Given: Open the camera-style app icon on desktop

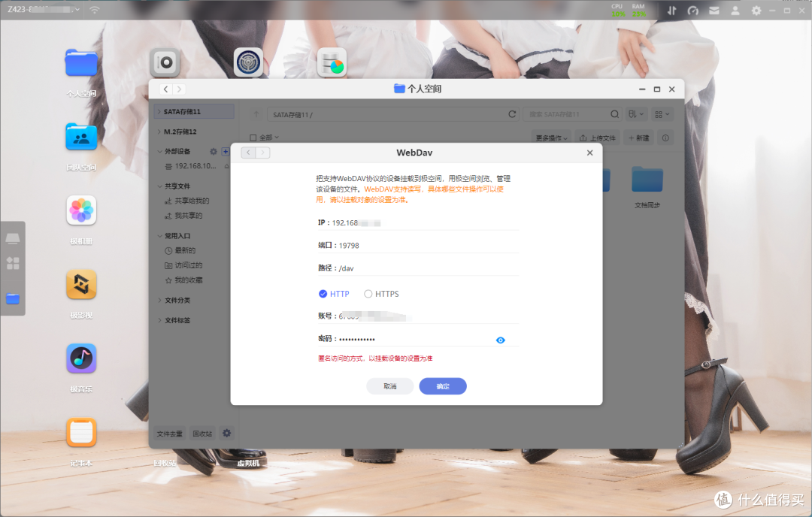Looking at the screenshot, I should tap(165, 62).
